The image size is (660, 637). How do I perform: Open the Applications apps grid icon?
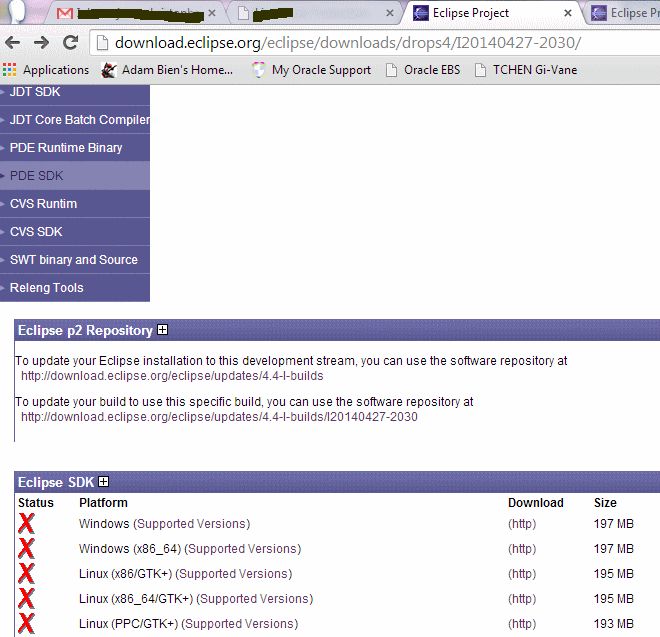point(10,70)
